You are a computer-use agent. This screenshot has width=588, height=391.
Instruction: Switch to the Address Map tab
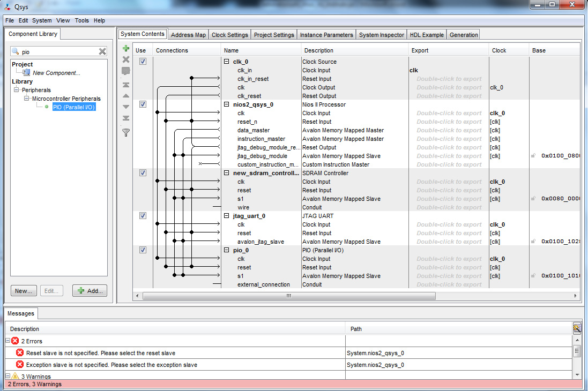(188, 34)
